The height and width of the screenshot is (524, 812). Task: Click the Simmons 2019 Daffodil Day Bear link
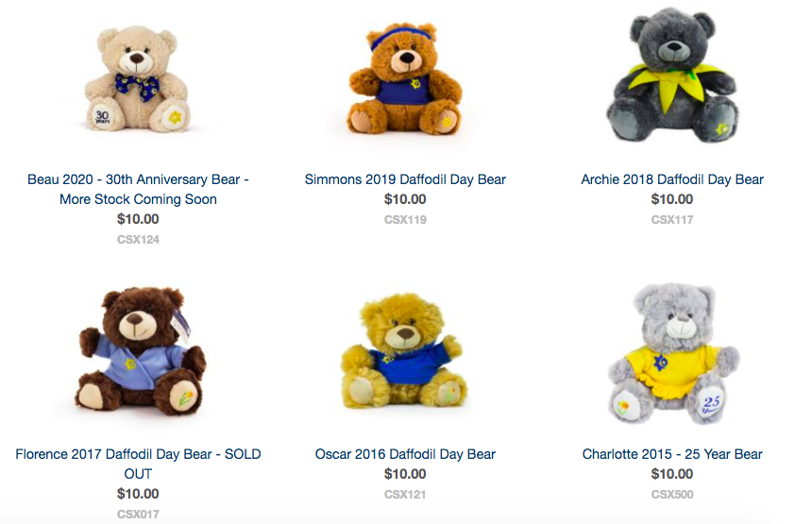pos(405,179)
